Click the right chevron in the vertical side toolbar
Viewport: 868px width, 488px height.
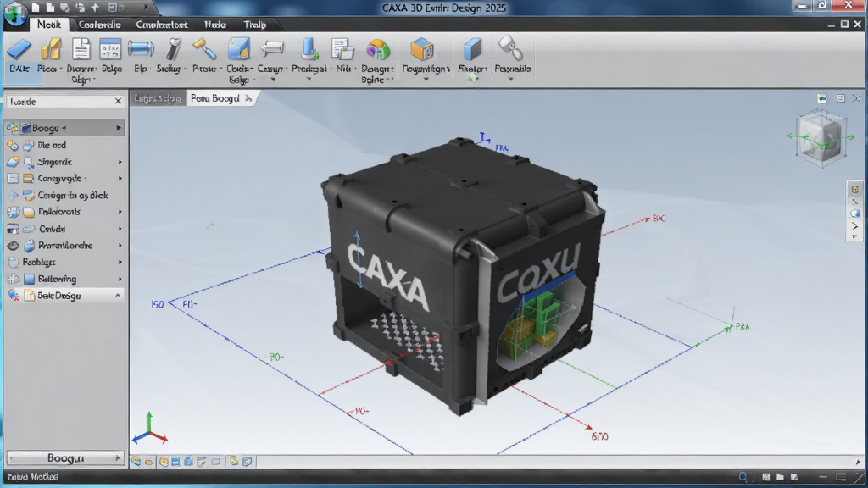854,225
